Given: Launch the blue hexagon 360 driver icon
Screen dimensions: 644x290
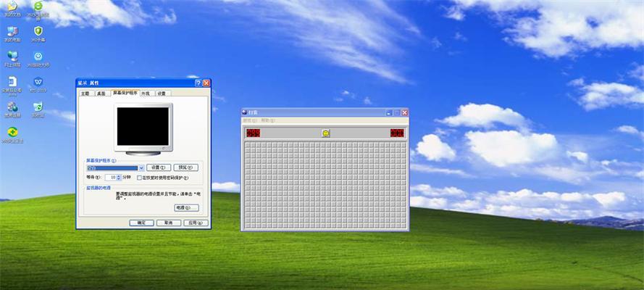Looking at the screenshot, I should point(38,57).
